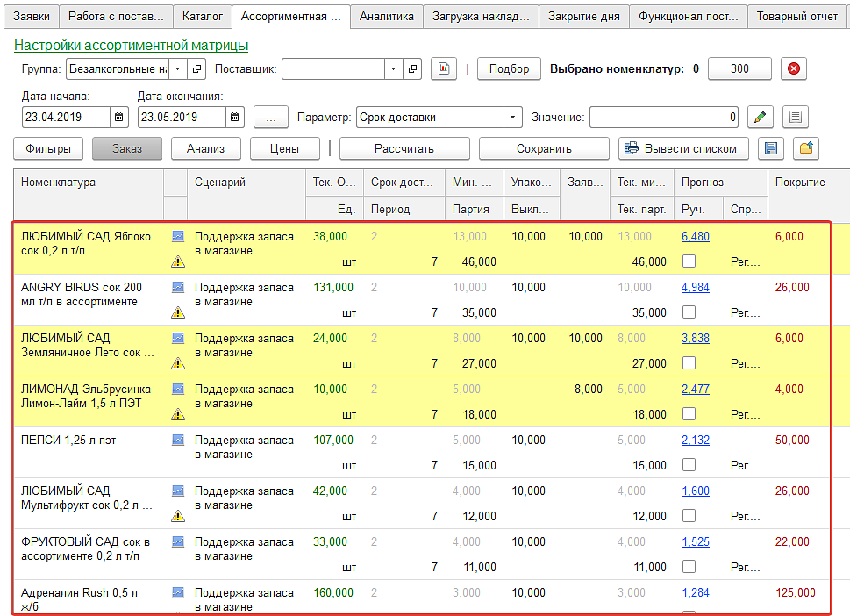
Task: Click the Сохранить button
Action: pos(544,148)
